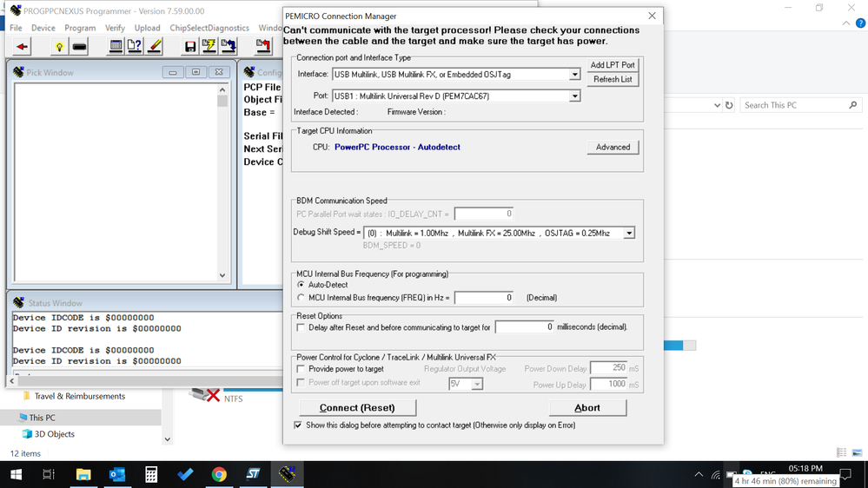This screenshot has height=488, width=868.
Task: Uncheck Show this dialog before attempting
Action: [298, 425]
